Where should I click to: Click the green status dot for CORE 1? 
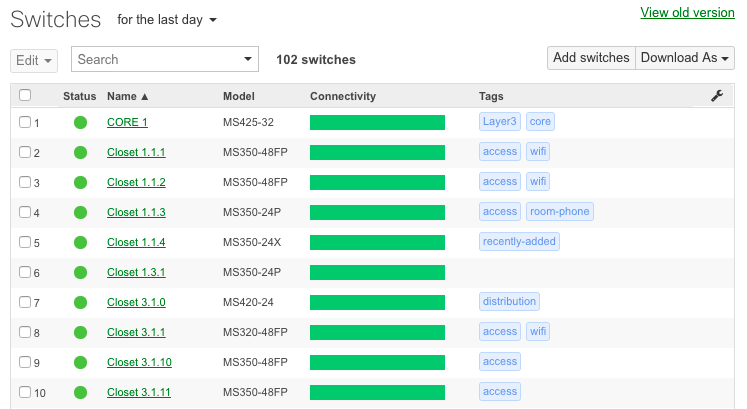point(81,122)
